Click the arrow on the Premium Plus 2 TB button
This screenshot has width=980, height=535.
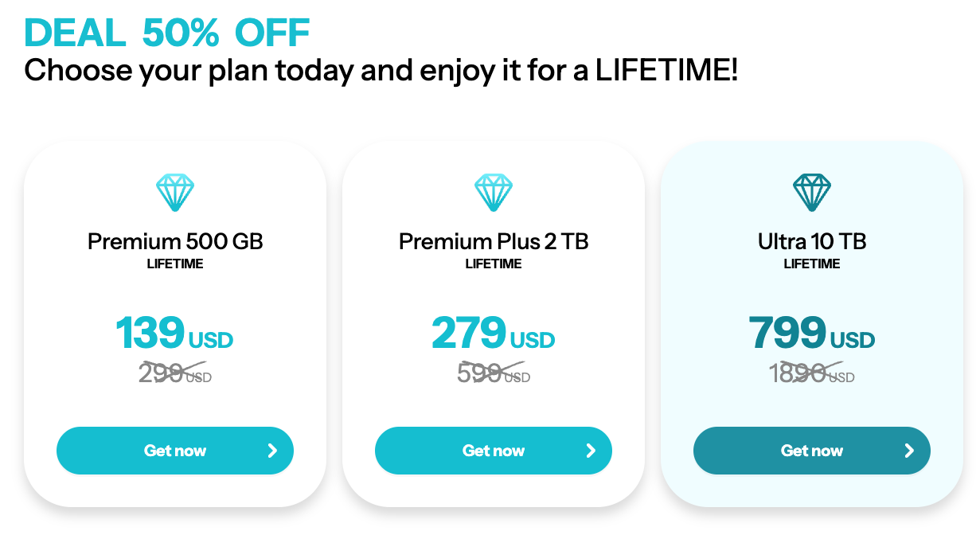pos(591,451)
